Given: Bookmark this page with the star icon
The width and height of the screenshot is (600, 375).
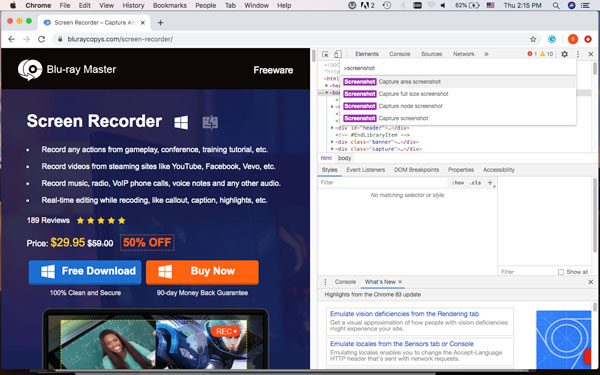Looking at the screenshot, I should pos(533,39).
